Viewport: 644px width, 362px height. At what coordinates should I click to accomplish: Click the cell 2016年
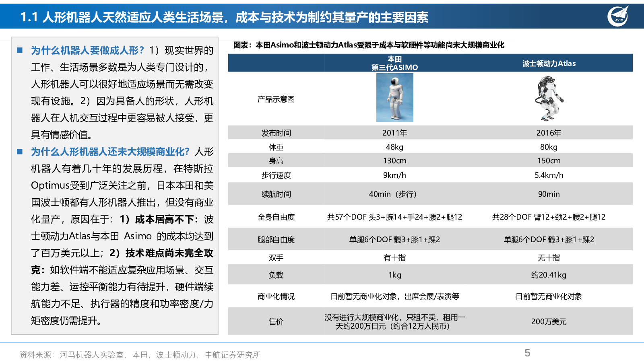(x=549, y=133)
